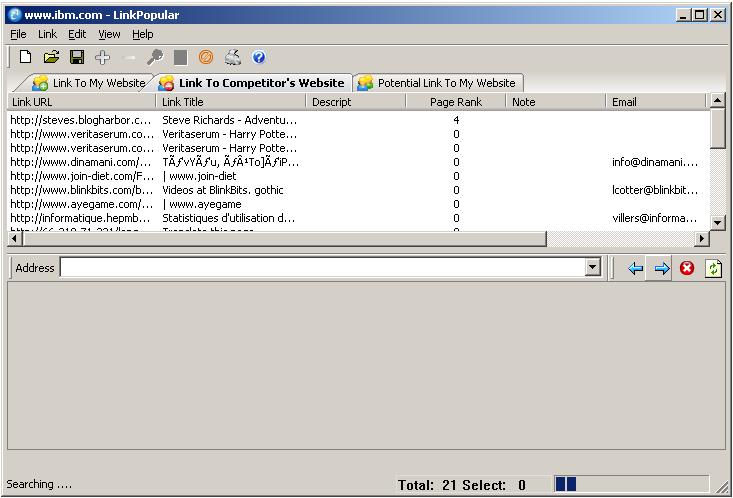Select the www.blinkbits.com link row

358,190
